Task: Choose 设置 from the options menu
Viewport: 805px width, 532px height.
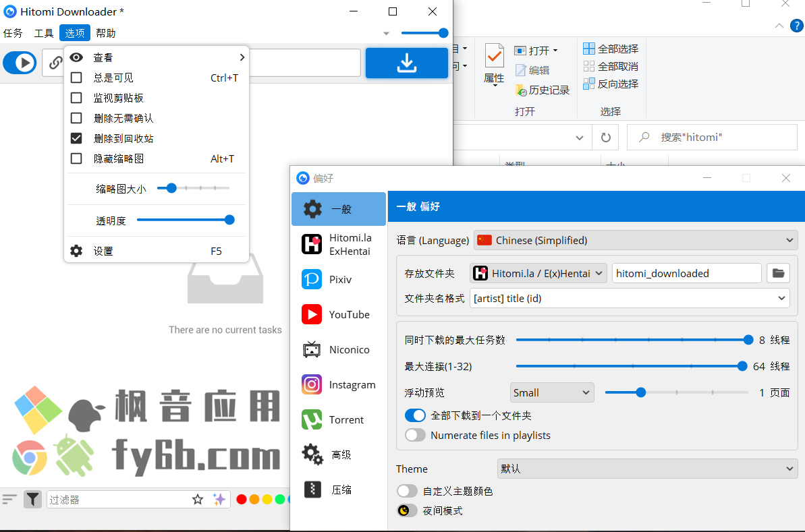Action: 157,251
